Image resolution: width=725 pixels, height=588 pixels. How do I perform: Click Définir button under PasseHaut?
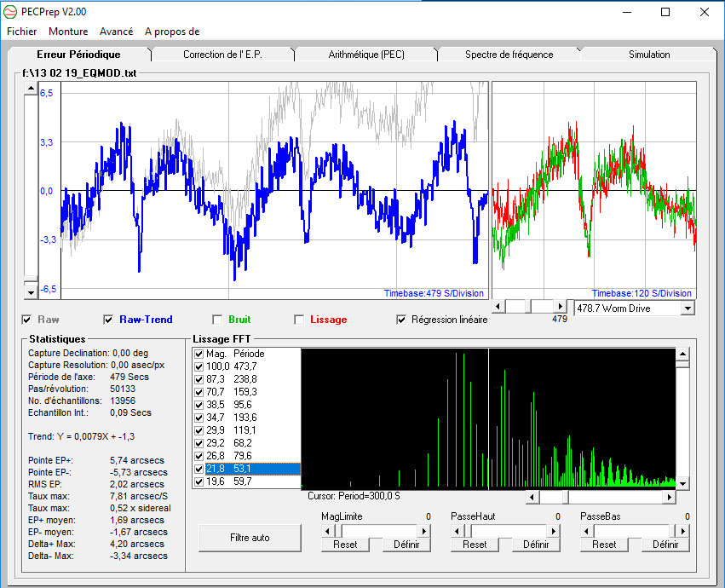point(535,545)
